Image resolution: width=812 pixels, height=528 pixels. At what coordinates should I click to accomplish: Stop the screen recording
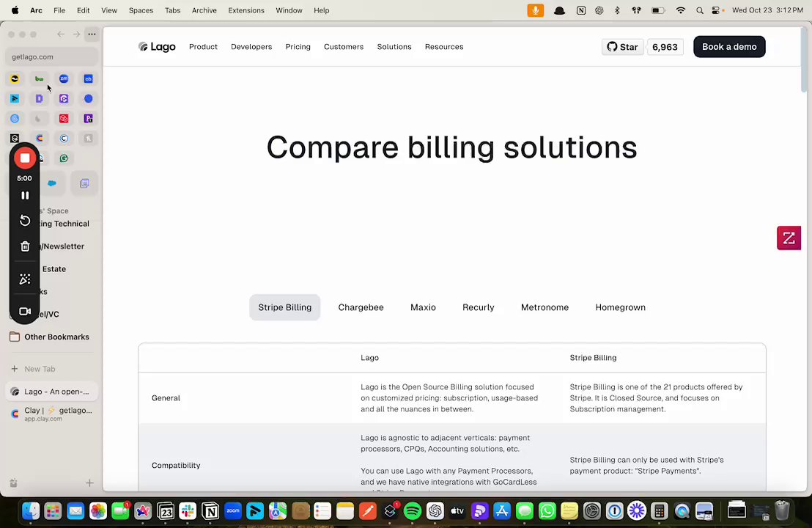[25, 158]
